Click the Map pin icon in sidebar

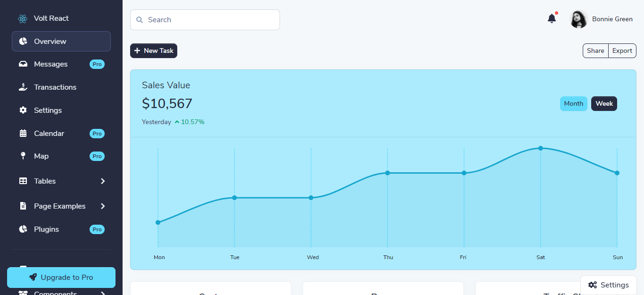pyautogui.click(x=23, y=156)
